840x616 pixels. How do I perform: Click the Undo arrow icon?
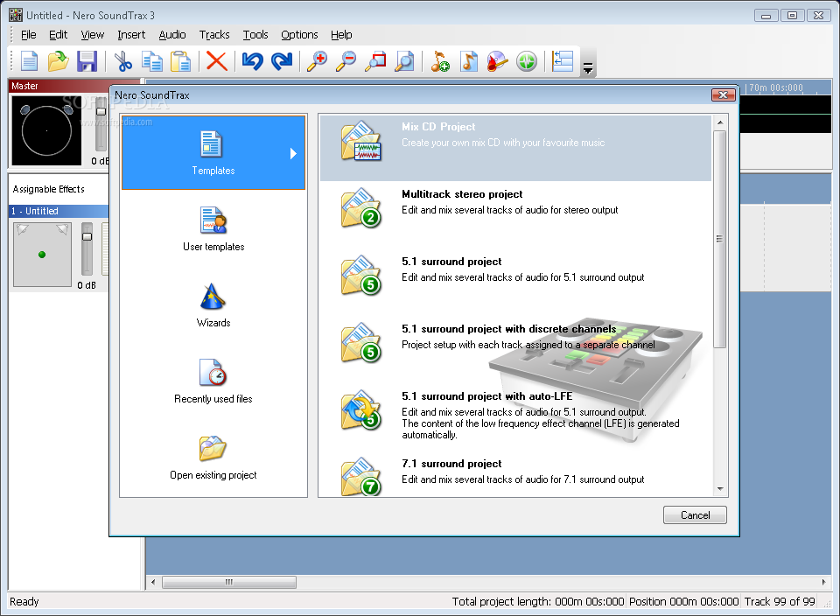click(x=252, y=61)
